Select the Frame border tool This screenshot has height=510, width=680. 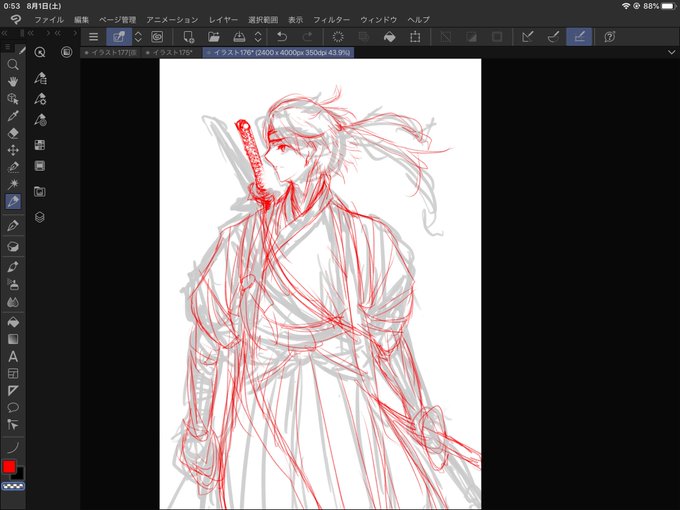(13, 373)
